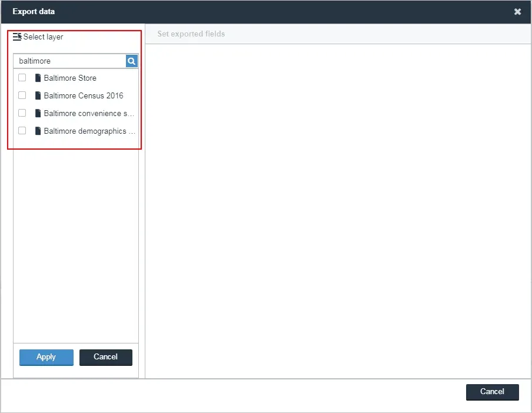Click the Set exported fields header
532x413 pixels.
[x=191, y=34]
